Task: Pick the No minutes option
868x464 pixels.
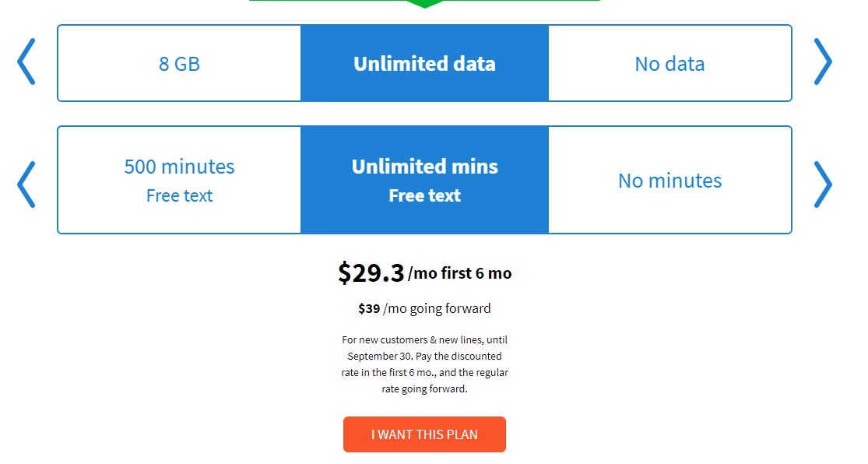Action: click(x=669, y=181)
